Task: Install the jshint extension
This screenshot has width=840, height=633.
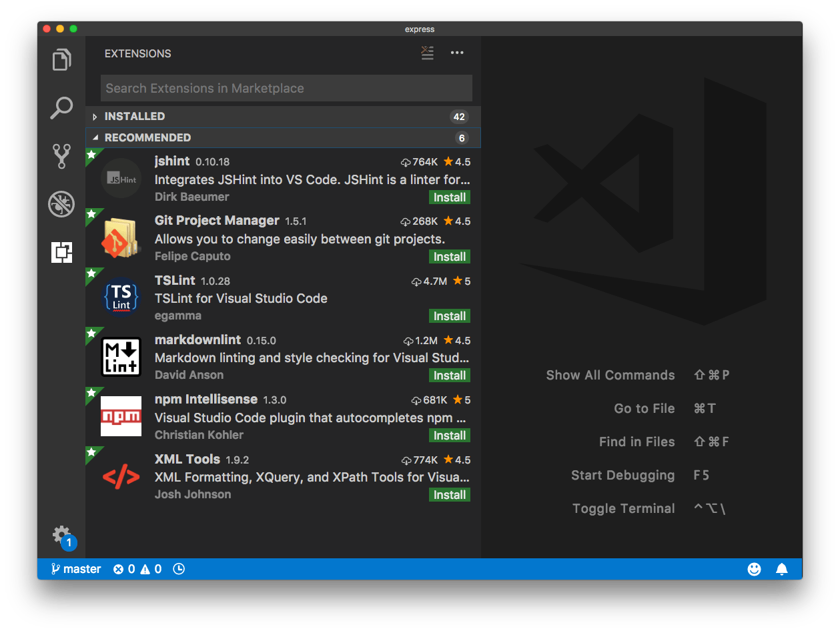Action: click(x=450, y=197)
